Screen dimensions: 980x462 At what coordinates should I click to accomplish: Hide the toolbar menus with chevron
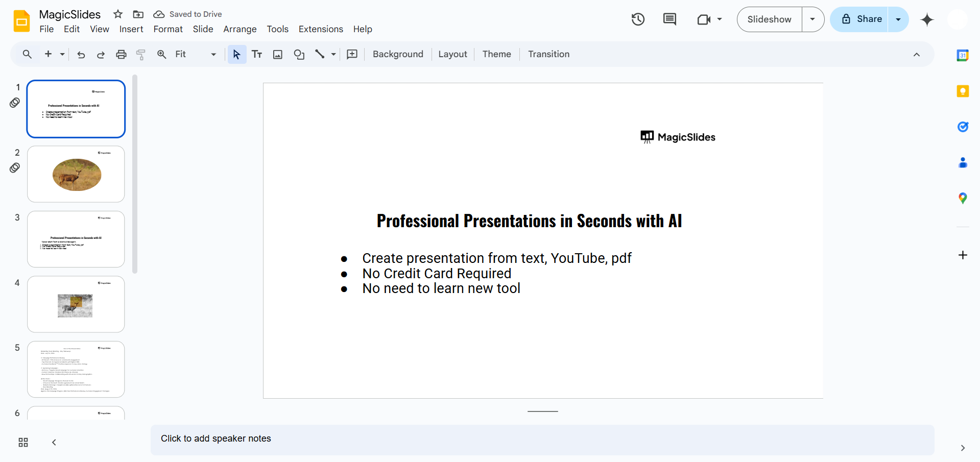click(917, 54)
